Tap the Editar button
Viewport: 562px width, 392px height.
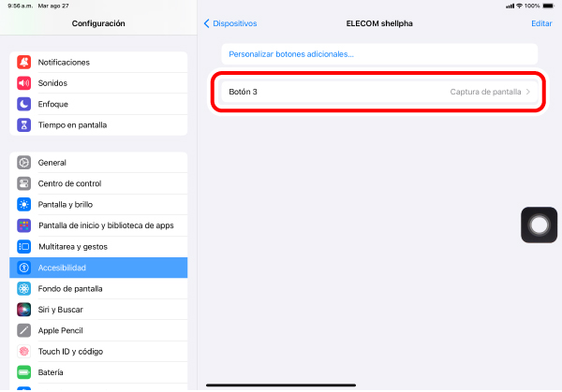[541, 23]
